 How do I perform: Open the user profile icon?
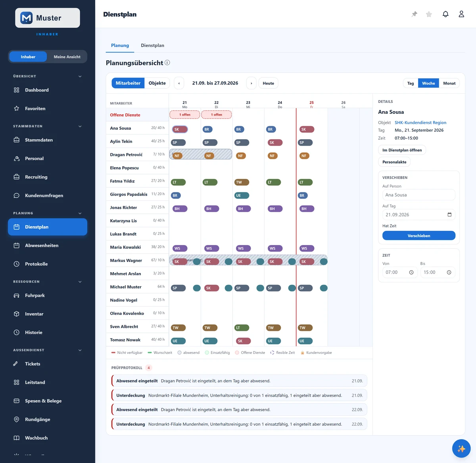[x=461, y=14]
